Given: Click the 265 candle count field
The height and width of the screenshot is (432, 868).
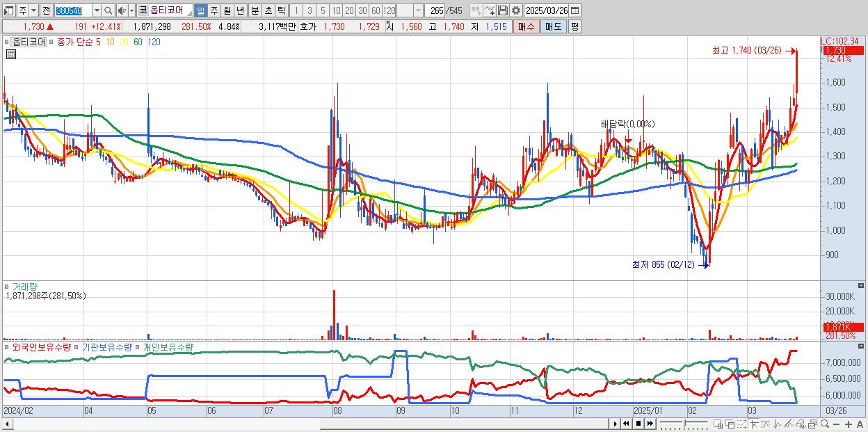Looking at the screenshot, I should coord(435,10).
